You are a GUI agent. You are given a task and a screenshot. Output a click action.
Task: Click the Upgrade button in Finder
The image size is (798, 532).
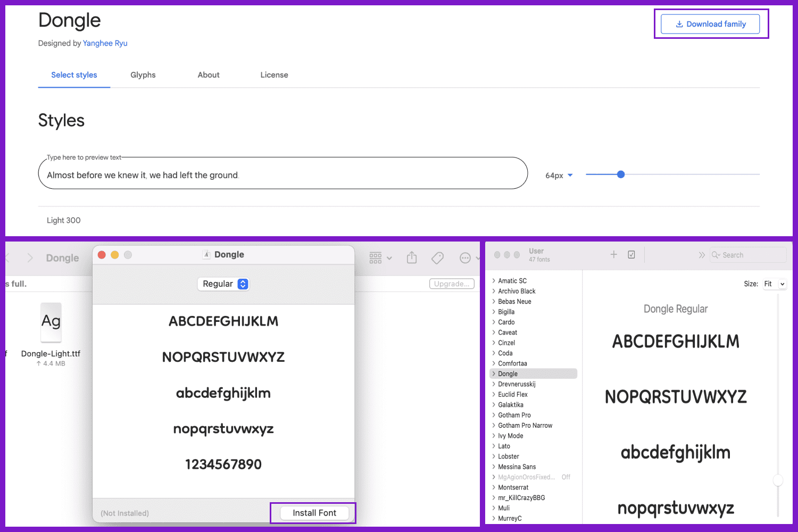452,284
